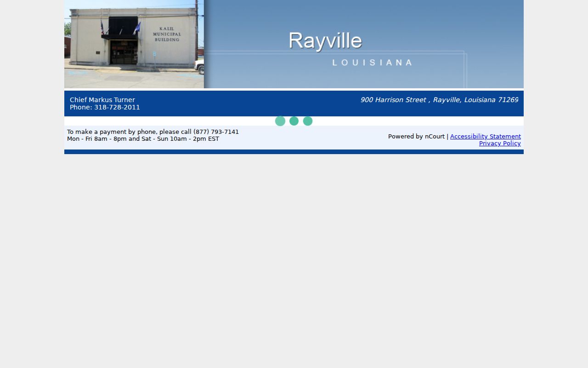The height and width of the screenshot is (368, 588).
Task: Click the 900 Harrison Street address
Action: [439, 100]
